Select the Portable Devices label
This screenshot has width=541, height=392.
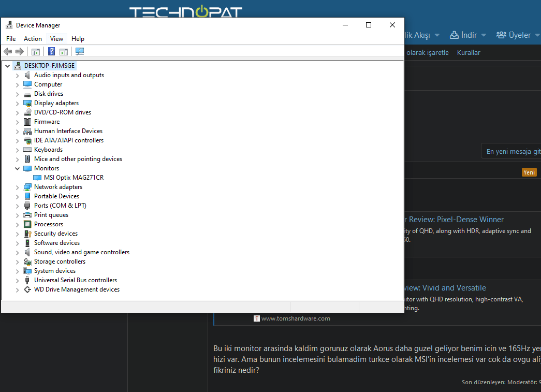tap(56, 196)
